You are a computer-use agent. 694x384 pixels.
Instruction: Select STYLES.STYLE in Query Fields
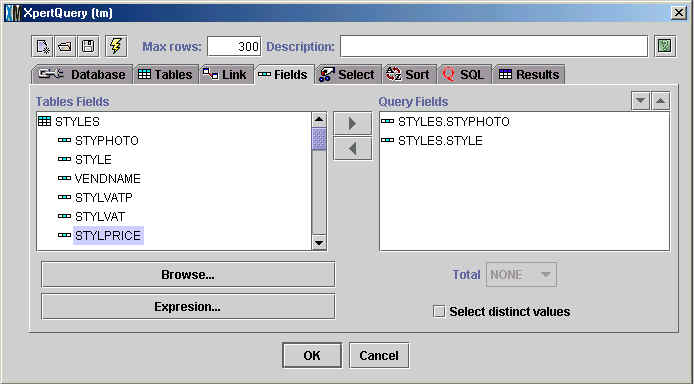pos(440,140)
